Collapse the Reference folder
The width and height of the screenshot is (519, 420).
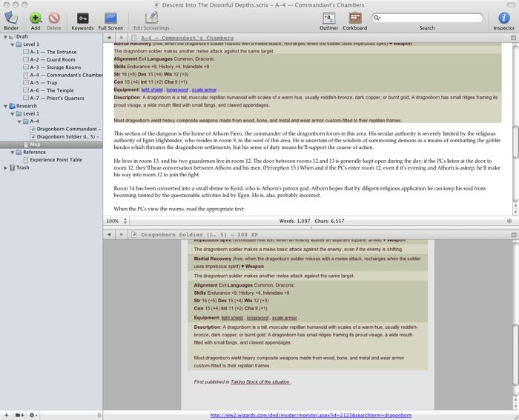13,153
